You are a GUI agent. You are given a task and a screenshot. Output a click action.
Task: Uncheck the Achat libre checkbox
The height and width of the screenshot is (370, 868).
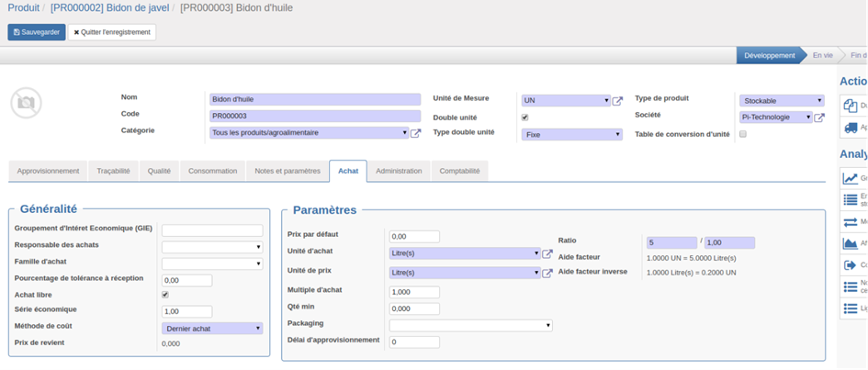click(x=165, y=295)
